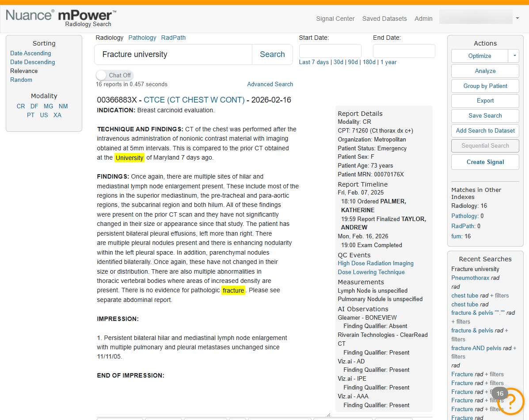Filter by DF modality
This screenshot has height=420, width=529.
coord(34,106)
